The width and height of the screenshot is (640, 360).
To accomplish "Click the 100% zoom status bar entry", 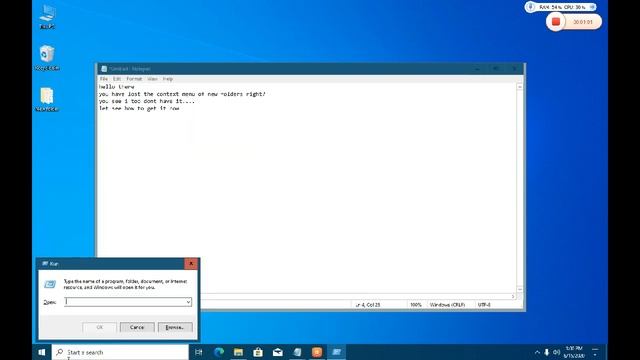I will [x=416, y=305].
